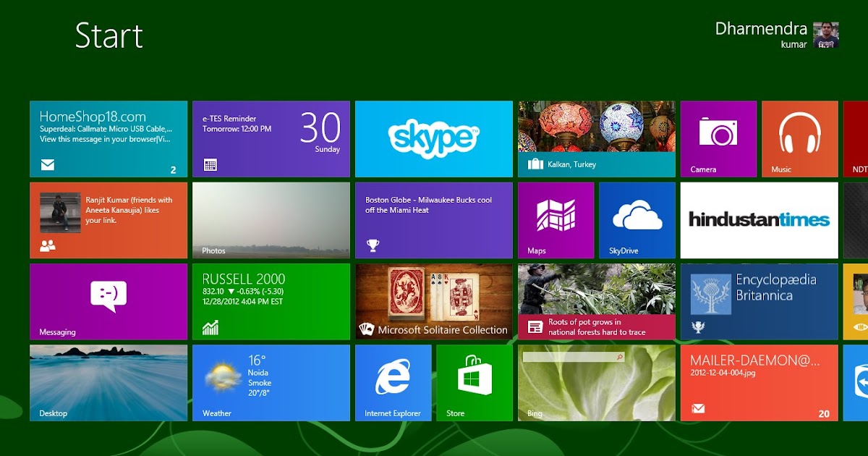Launch Microsoft Solitaire Collection
Image resolution: width=868 pixels, height=456 pixels.
point(434,302)
